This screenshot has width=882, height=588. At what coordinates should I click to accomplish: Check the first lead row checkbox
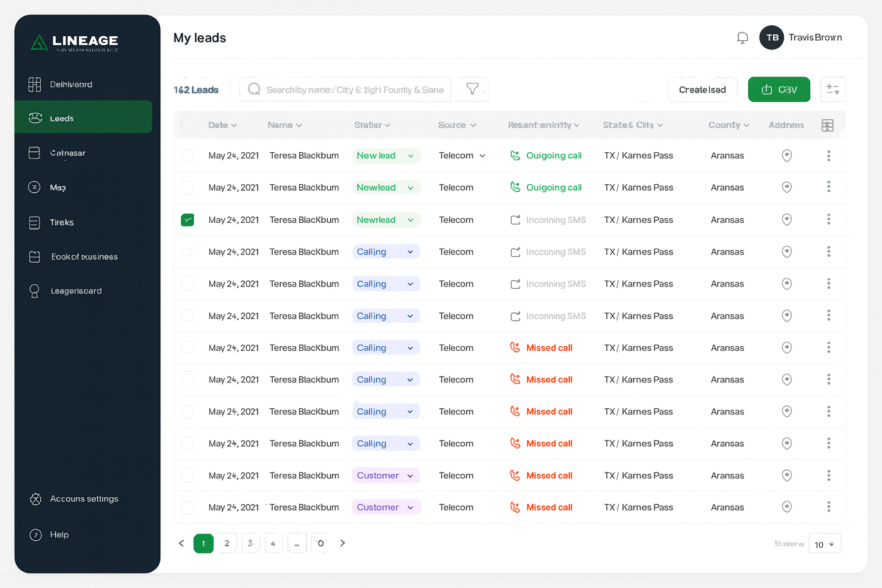pyautogui.click(x=187, y=155)
